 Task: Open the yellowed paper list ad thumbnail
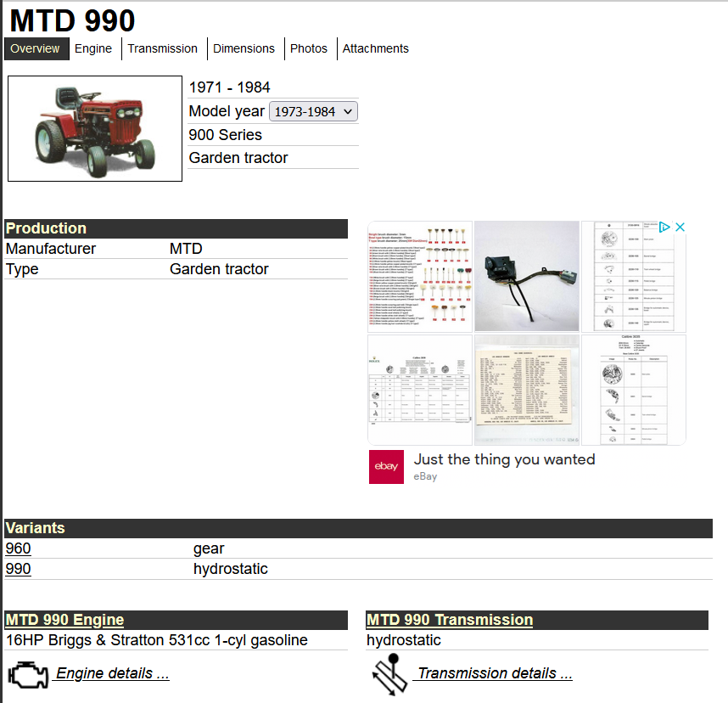pyautogui.click(x=527, y=390)
